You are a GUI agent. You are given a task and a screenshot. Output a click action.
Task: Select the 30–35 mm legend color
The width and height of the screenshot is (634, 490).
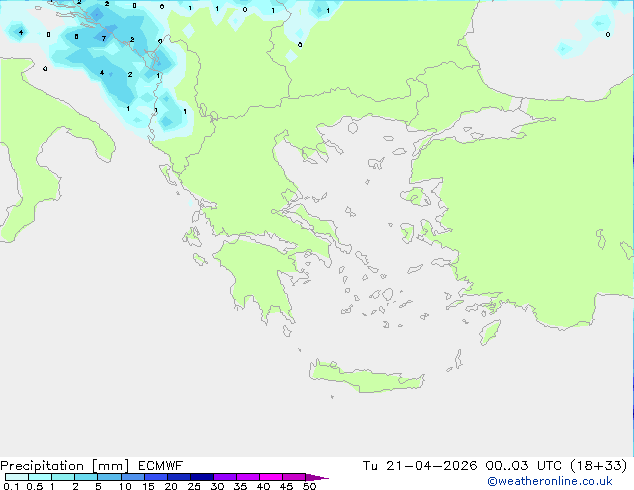click(224, 477)
